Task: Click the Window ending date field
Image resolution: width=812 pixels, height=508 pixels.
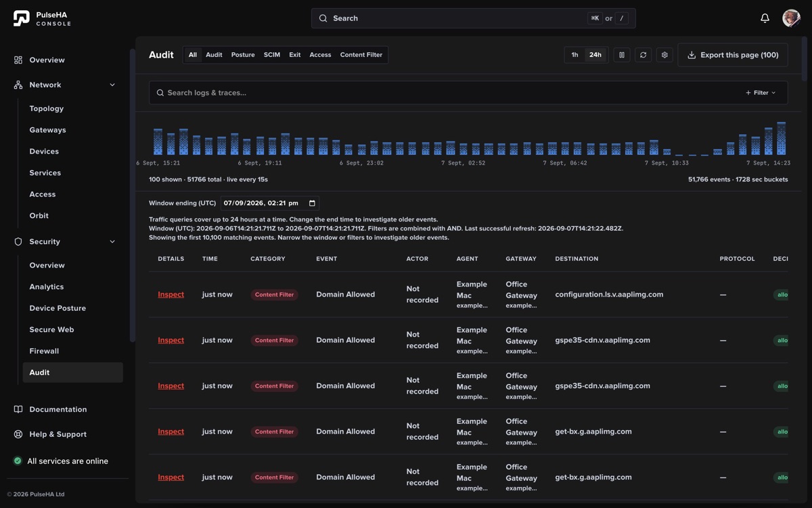Action: (x=270, y=203)
